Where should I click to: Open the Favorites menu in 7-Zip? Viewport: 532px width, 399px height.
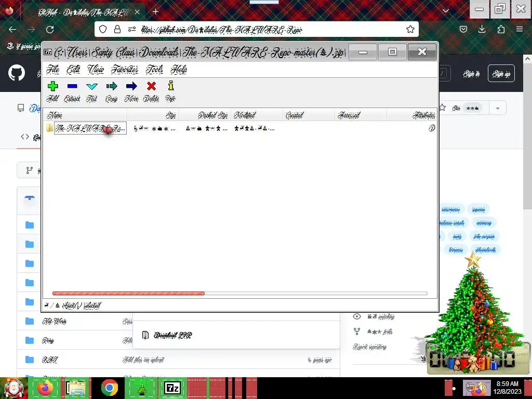[125, 69]
